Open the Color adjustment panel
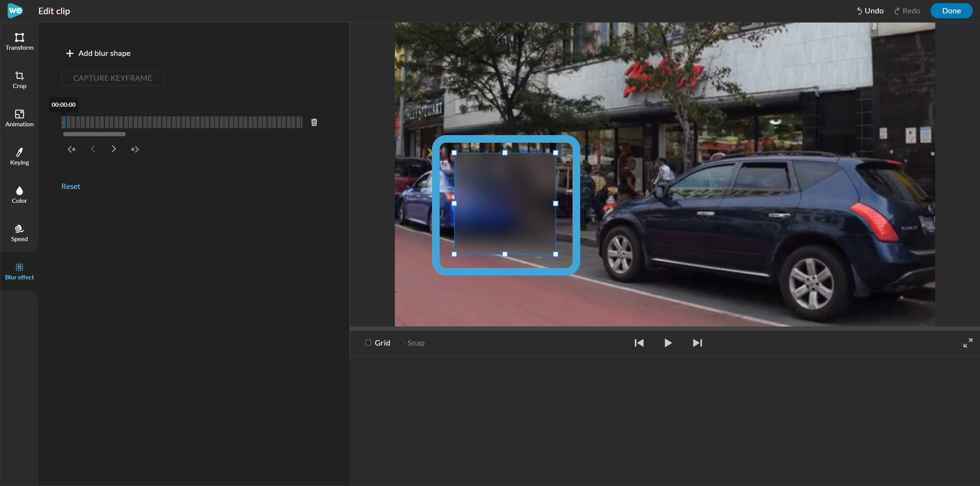 [19, 194]
